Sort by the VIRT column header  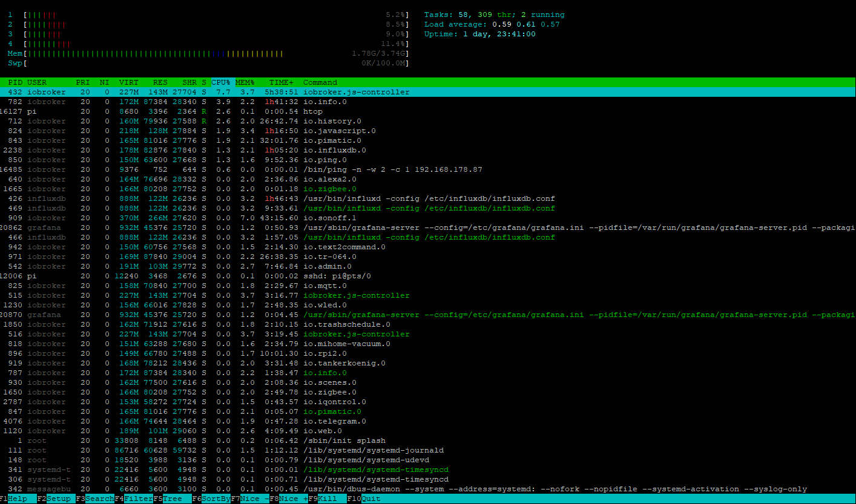pyautogui.click(x=129, y=82)
